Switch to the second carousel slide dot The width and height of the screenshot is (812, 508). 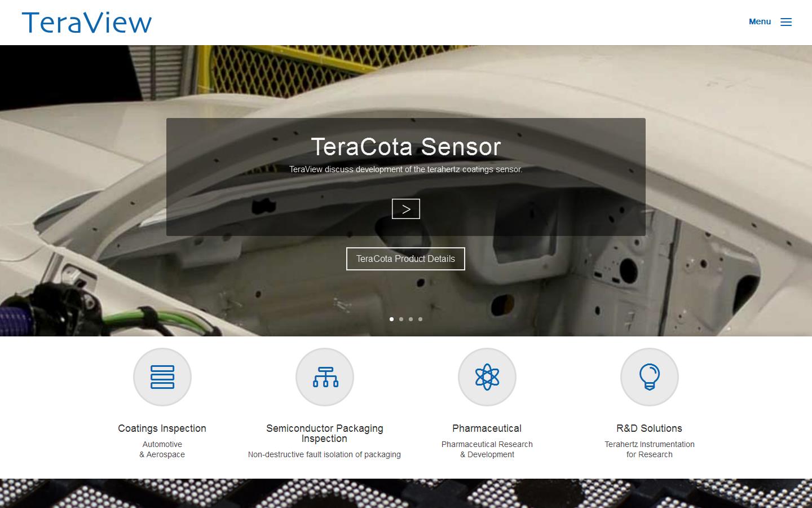point(401,319)
